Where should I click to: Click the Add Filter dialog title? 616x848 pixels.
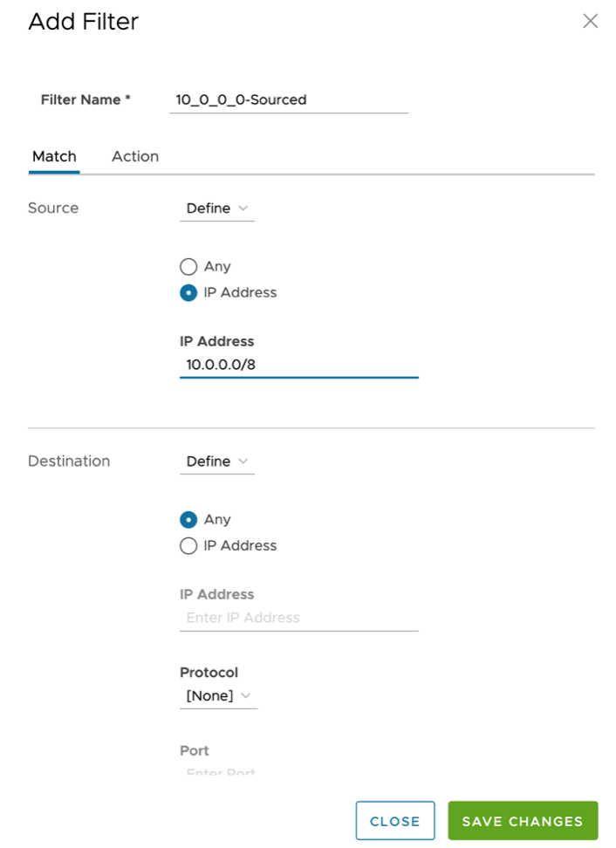click(x=84, y=22)
